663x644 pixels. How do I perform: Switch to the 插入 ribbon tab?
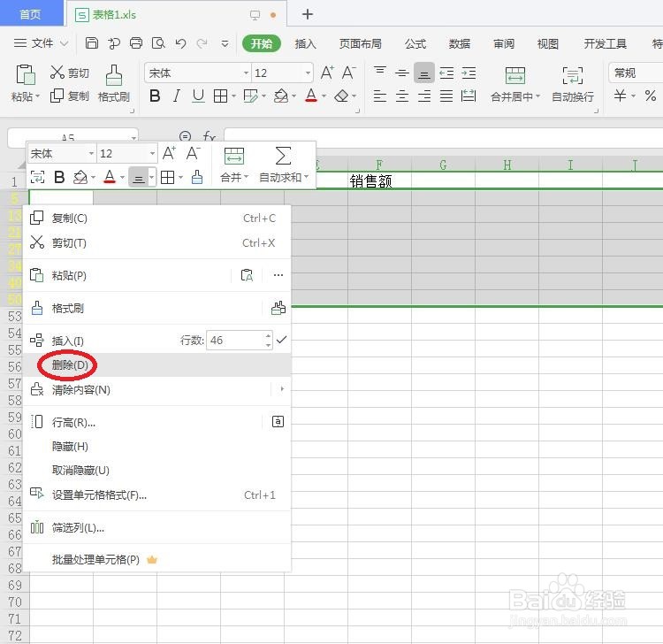(x=305, y=43)
